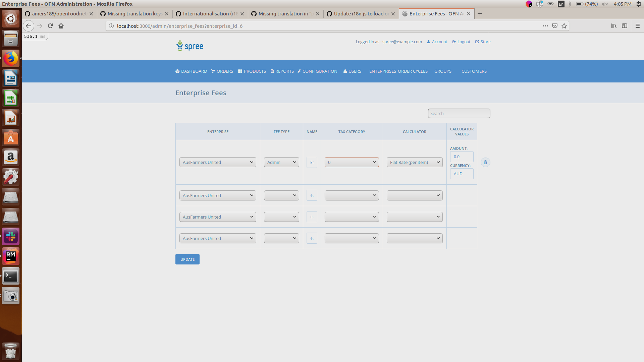Expand the Flat Rate (per item) calculator dropdown
644x362 pixels.
click(x=414, y=163)
